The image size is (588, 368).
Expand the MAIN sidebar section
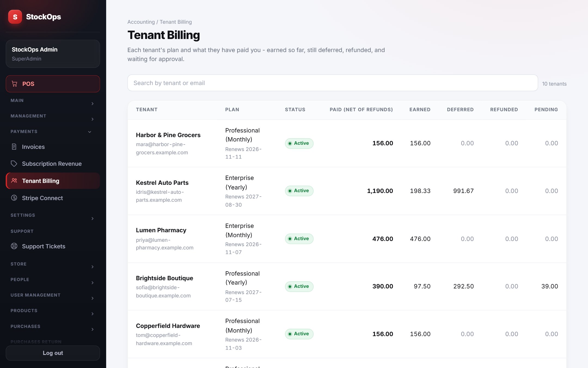53,101
